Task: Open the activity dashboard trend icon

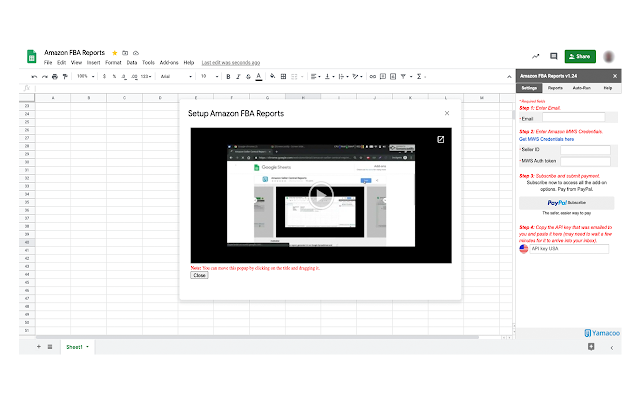Action: pyautogui.click(x=536, y=56)
